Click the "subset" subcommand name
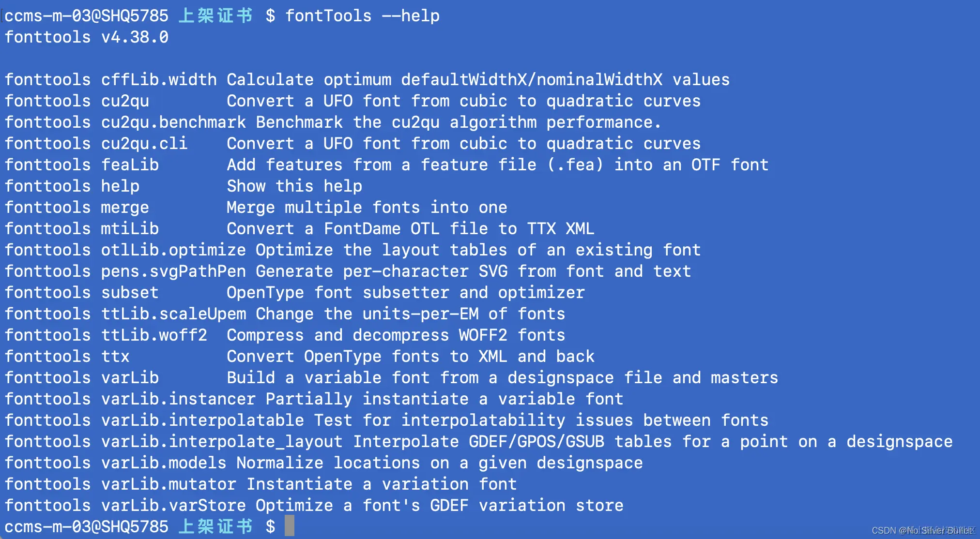This screenshot has width=980, height=539. click(130, 293)
